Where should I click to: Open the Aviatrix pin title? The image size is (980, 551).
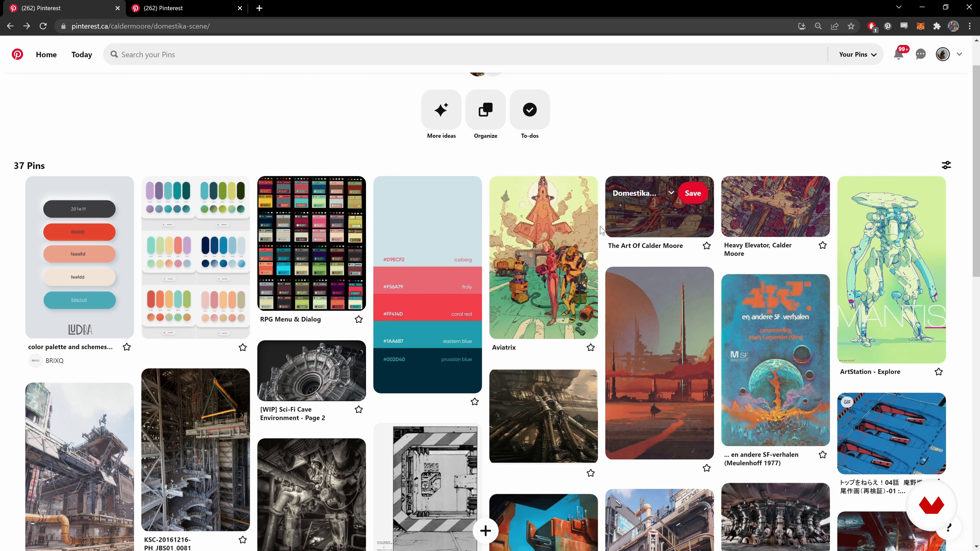[504, 347]
